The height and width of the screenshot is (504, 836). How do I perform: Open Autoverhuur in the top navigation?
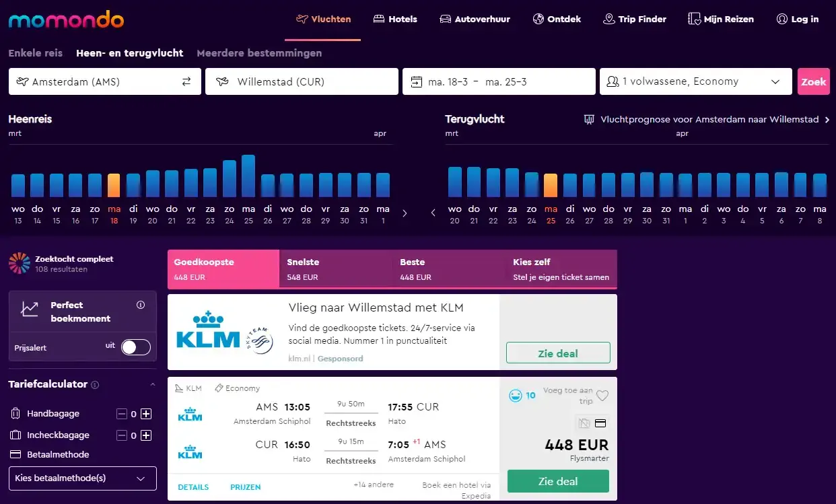tap(475, 19)
